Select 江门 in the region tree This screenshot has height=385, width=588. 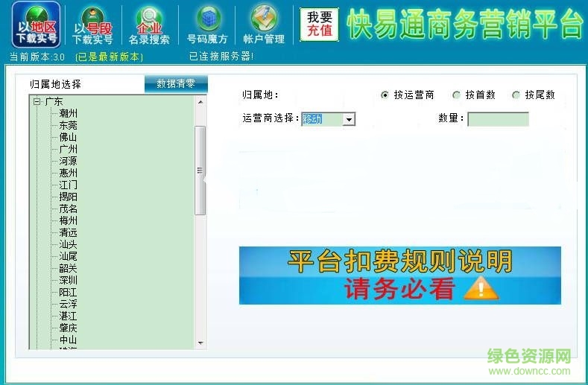[x=69, y=185]
